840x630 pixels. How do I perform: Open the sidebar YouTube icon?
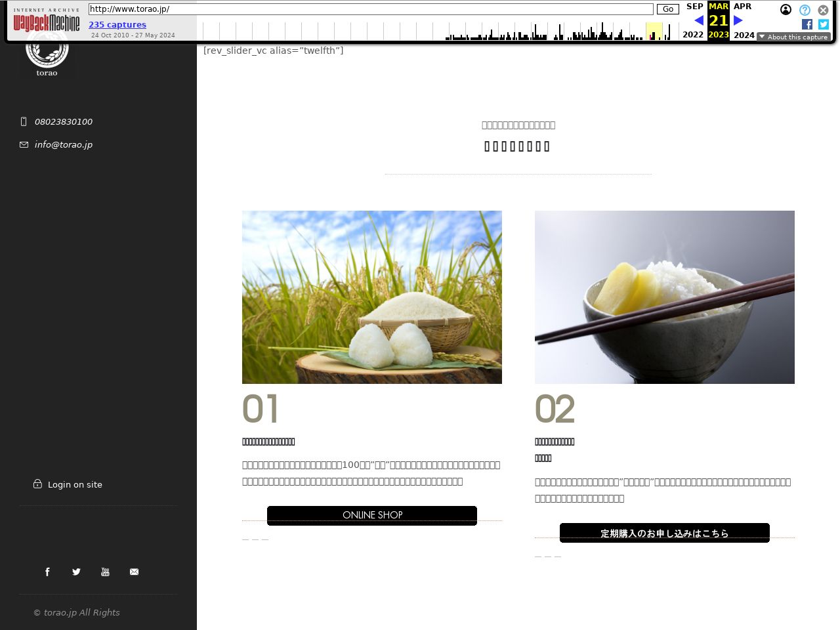[x=105, y=572]
